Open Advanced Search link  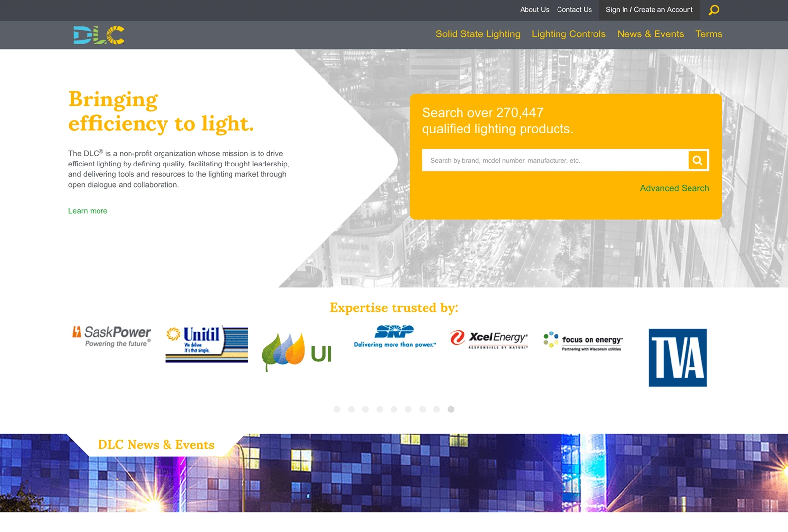coord(674,188)
